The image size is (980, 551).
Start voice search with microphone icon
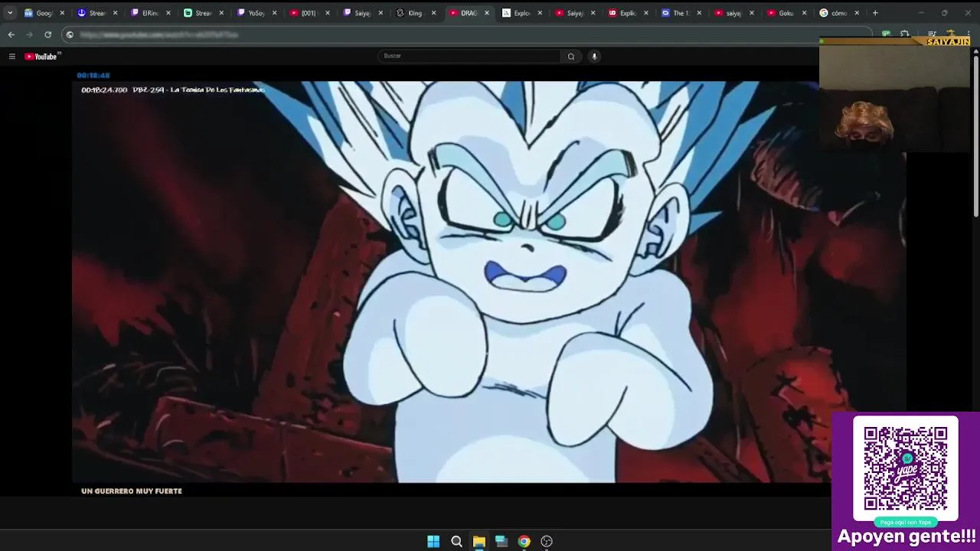coord(594,56)
